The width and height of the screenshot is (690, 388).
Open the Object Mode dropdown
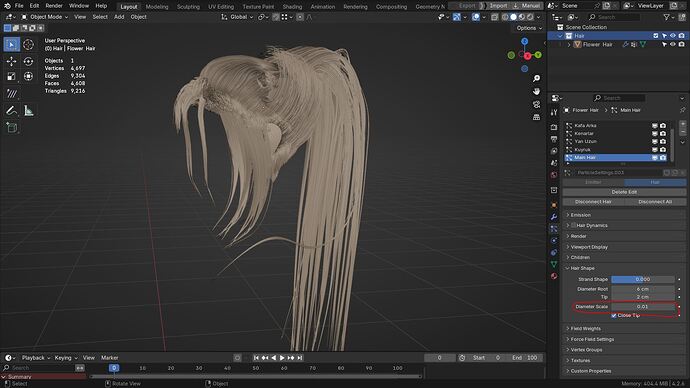[x=45, y=17]
